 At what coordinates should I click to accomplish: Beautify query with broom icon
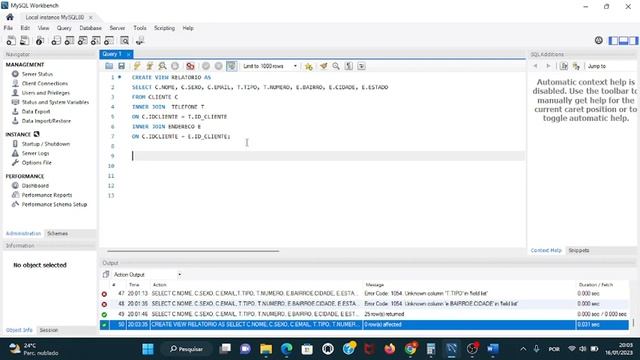(324, 66)
